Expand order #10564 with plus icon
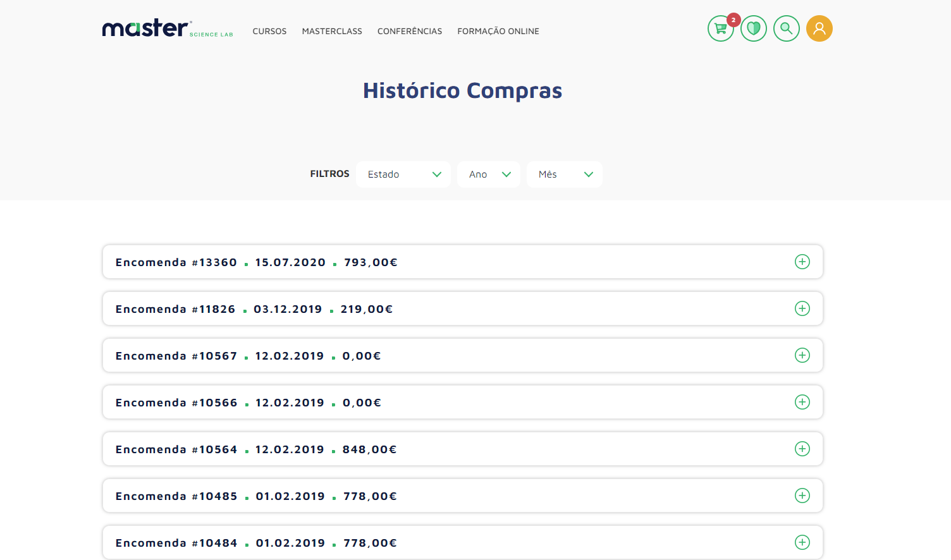The image size is (951, 560). [x=802, y=449]
